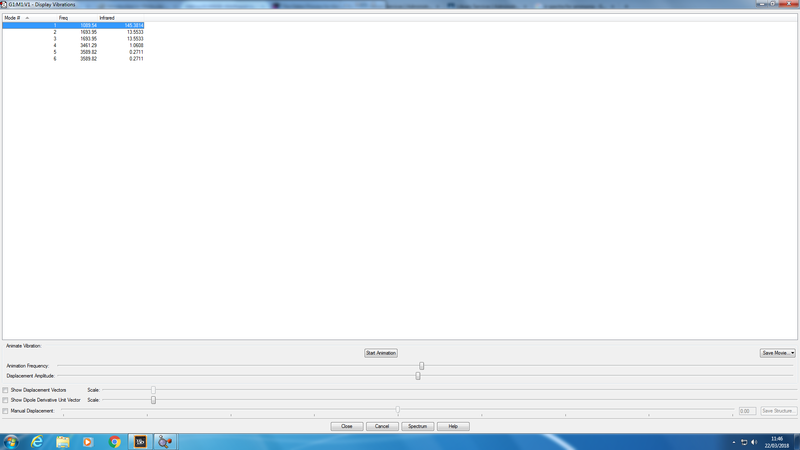The image size is (800, 450).
Task: Click the Displacement Amplitude slider handle
Action: point(418,376)
